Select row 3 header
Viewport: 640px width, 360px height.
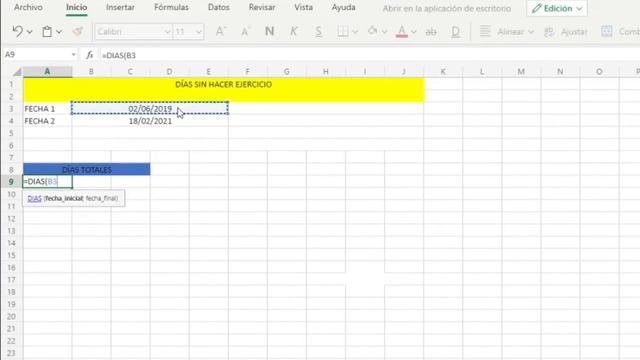pos(11,109)
